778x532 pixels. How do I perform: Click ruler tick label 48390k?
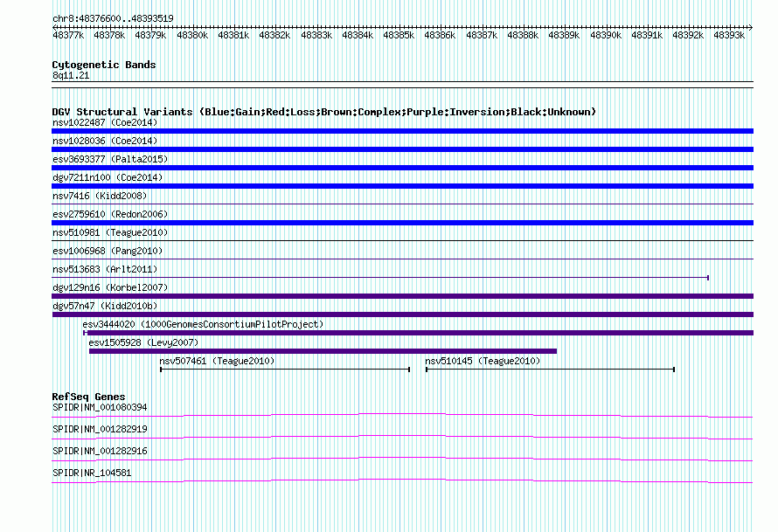tap(605, 35)
